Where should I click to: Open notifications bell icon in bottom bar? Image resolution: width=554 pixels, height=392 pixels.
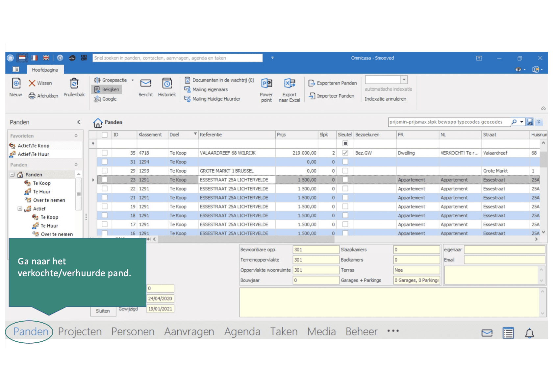point(529,333)
